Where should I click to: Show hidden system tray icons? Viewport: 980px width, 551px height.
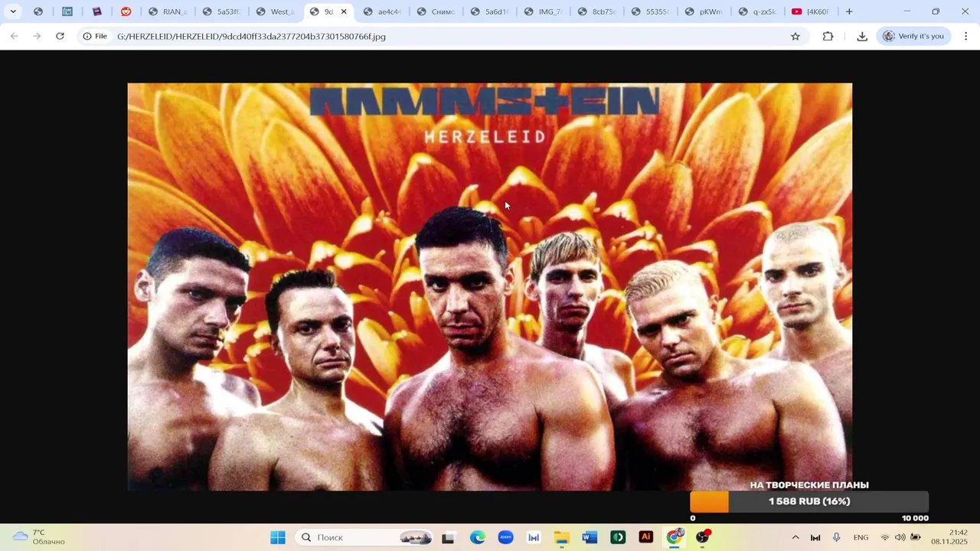pos(795,537)
